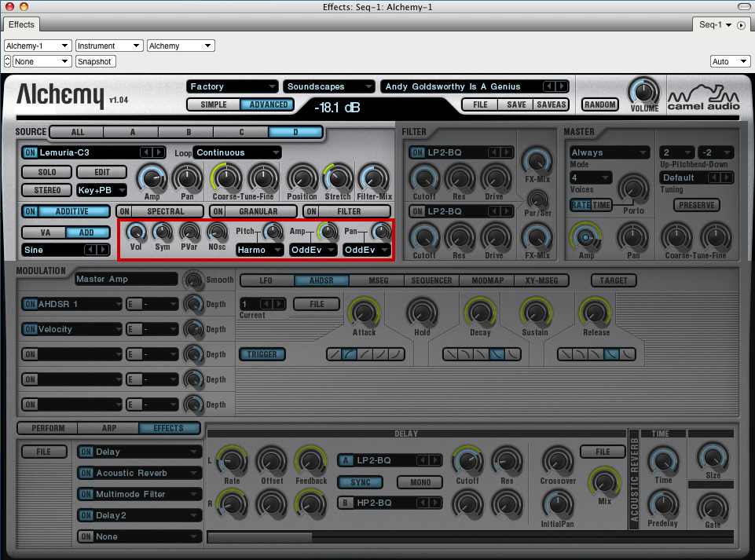Click the master Porto knob

coord(633,189)
